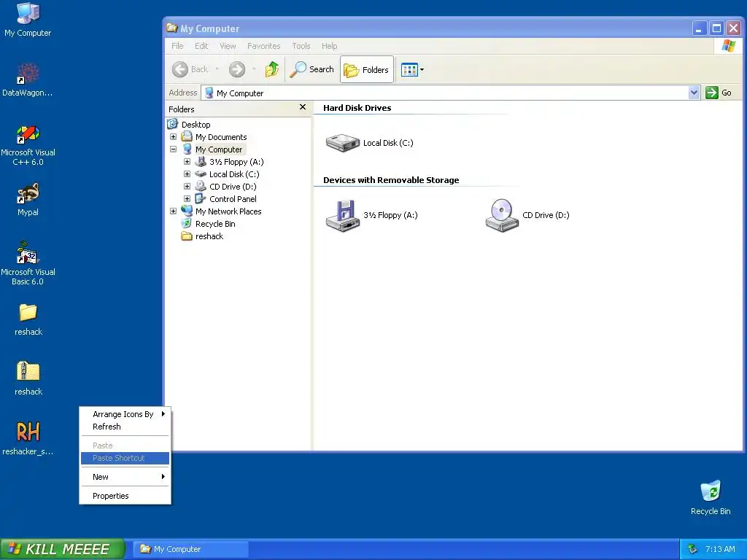Open the Search pane

(312, 69)
